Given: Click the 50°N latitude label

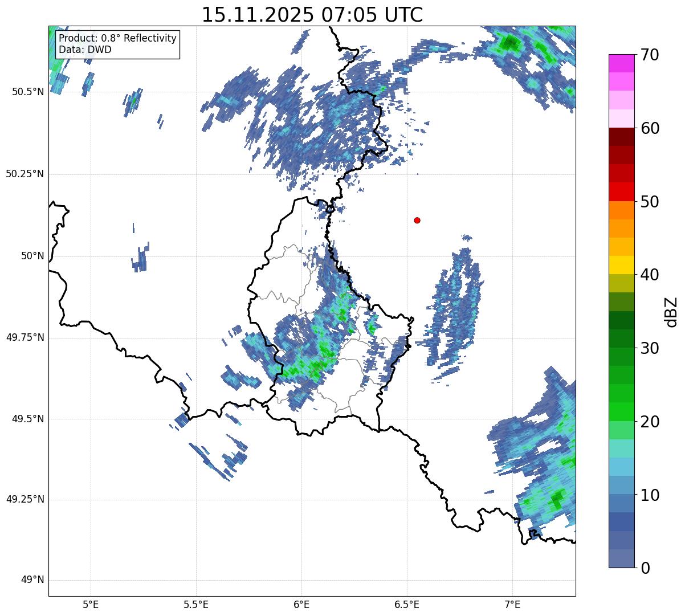Looking at the screenshot, I should click(x=32, y=256).
